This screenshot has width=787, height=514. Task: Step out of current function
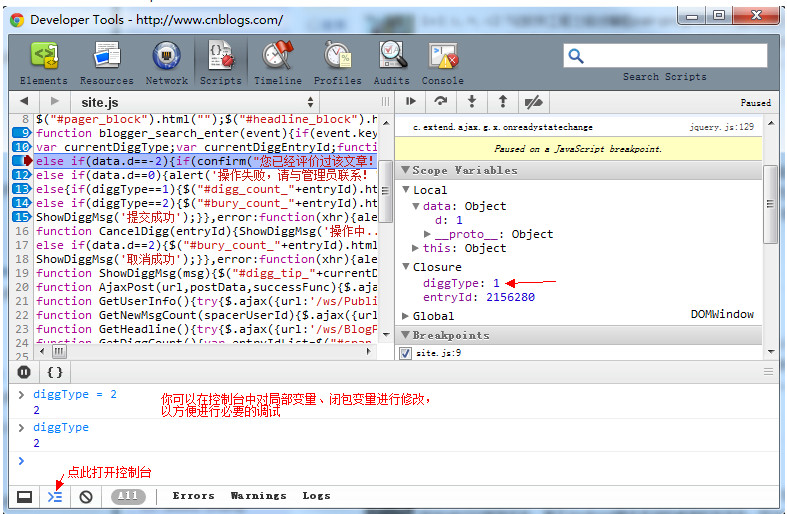click(502, 101)
